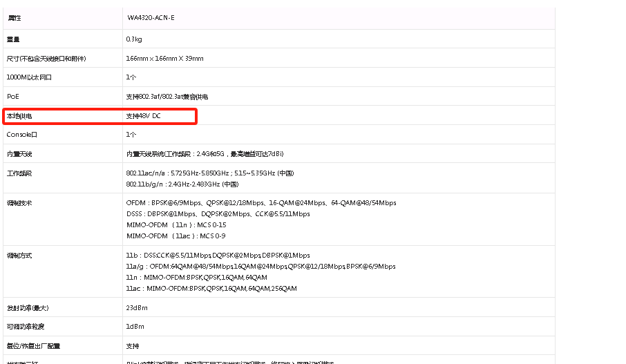
Task: Click the 本地供电 row label
Action: [x=19, y=116]
